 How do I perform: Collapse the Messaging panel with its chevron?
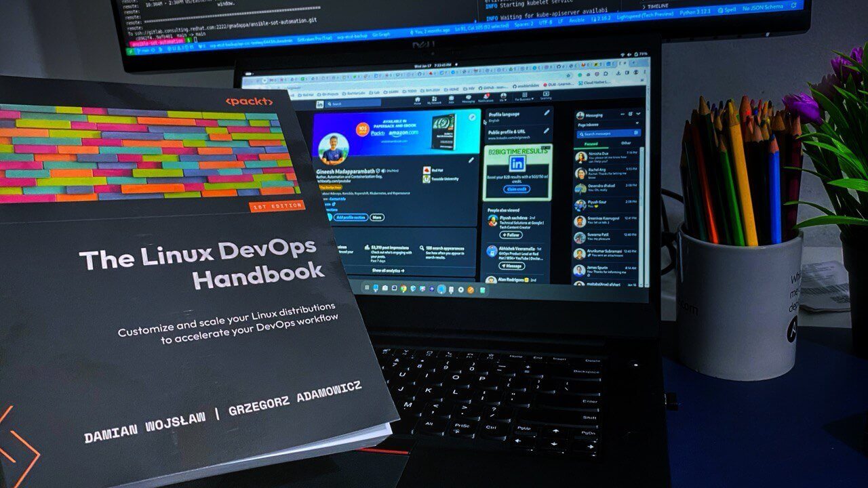coord(637,115)
